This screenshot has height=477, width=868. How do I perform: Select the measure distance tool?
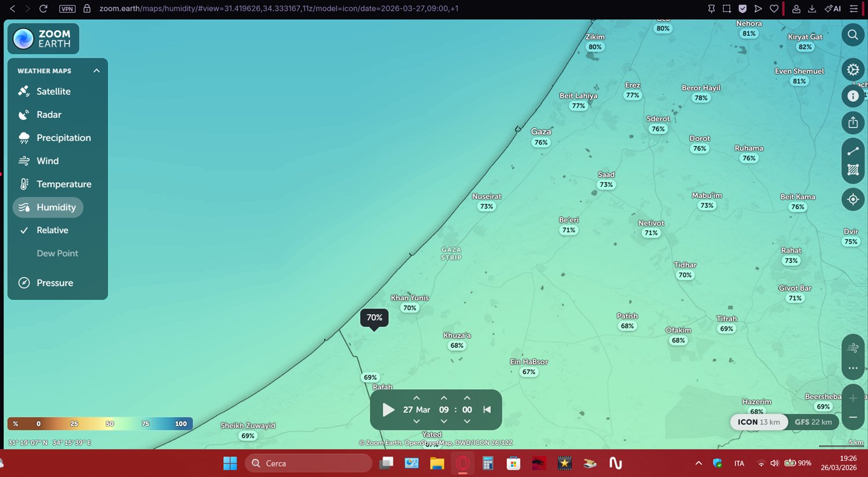point(853,151)
